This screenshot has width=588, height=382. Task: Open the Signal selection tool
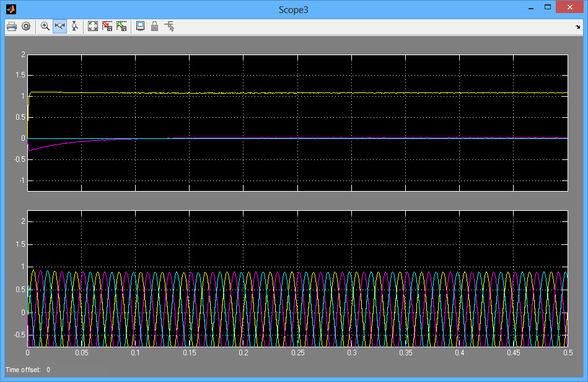coord(169,26)
